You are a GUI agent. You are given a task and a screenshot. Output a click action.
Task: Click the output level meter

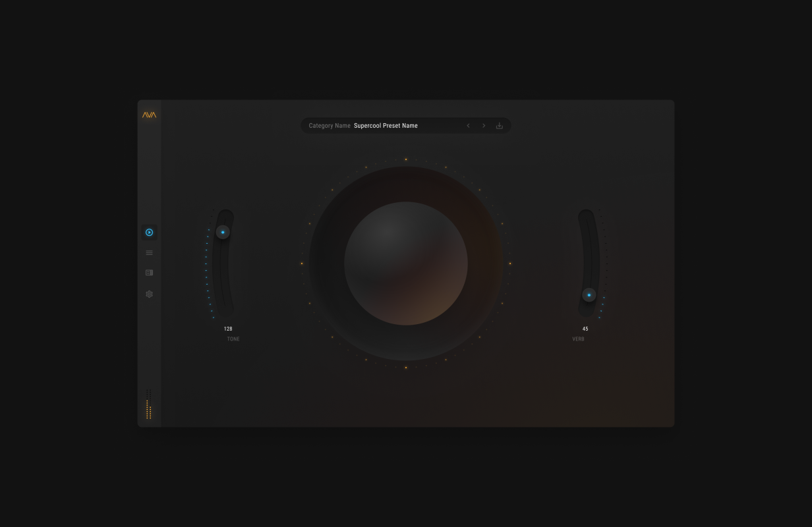(x=149, y=404)
